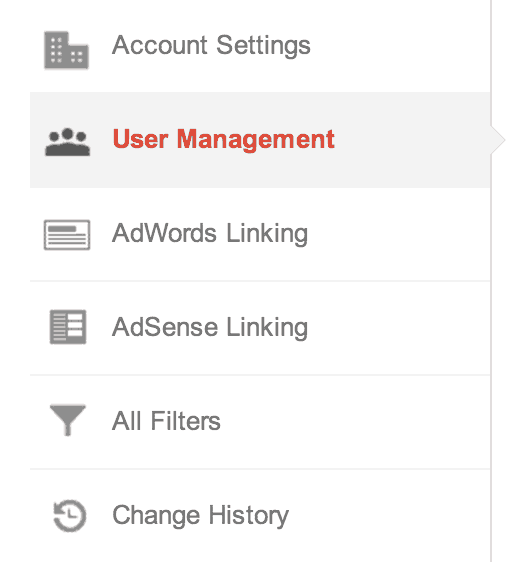508x562 pixels.
Task: Click blank space right of All Filters label
Action: 355,421
